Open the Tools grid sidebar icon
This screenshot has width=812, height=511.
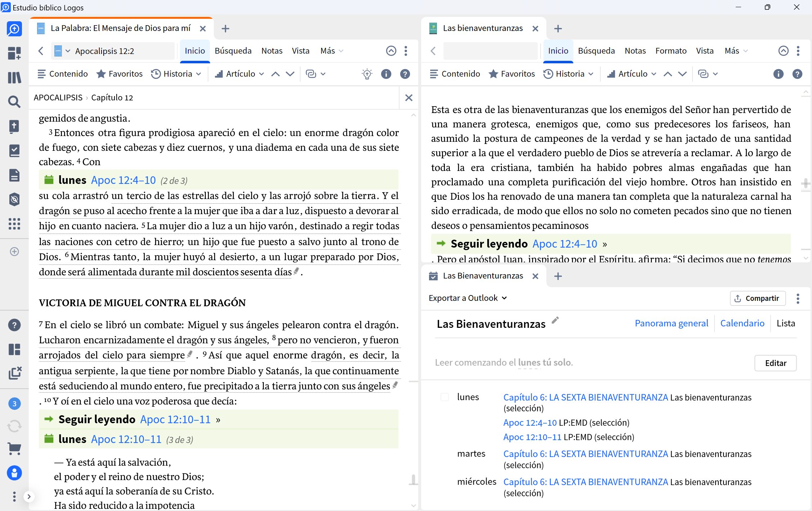pyautogui.click(x=14, y=224)
